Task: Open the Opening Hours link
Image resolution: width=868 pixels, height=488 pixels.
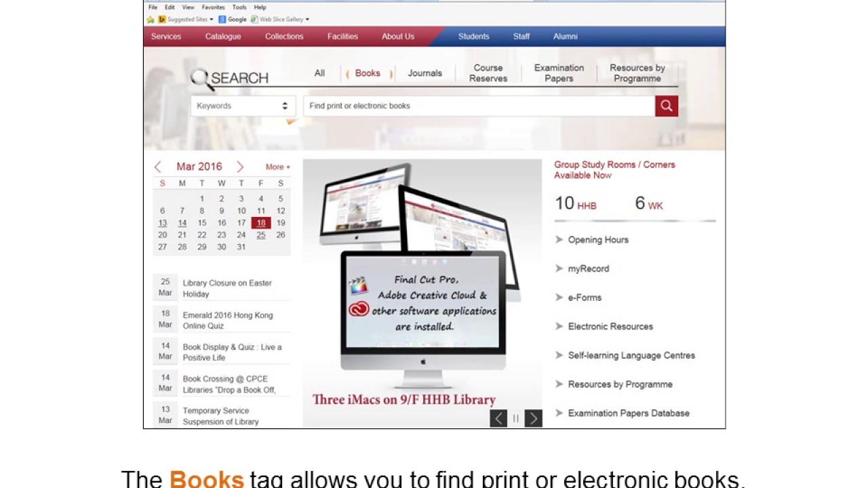Action: pos(598,239)
